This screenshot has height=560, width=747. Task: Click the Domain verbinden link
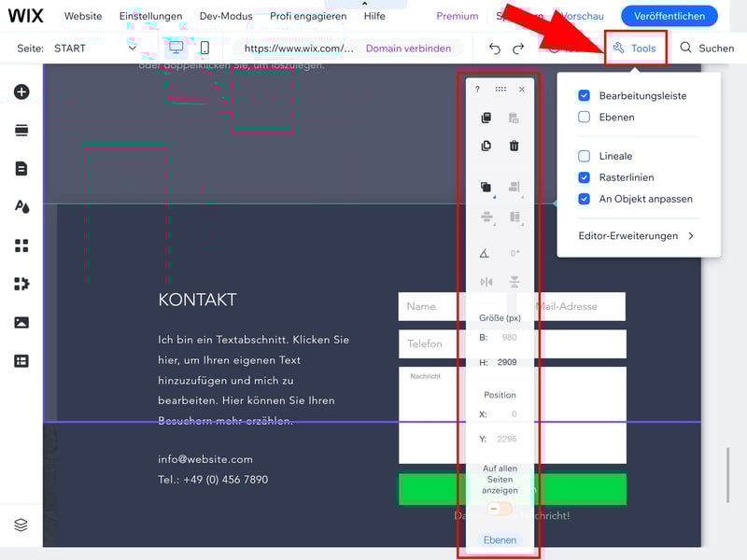pos(408,49)
